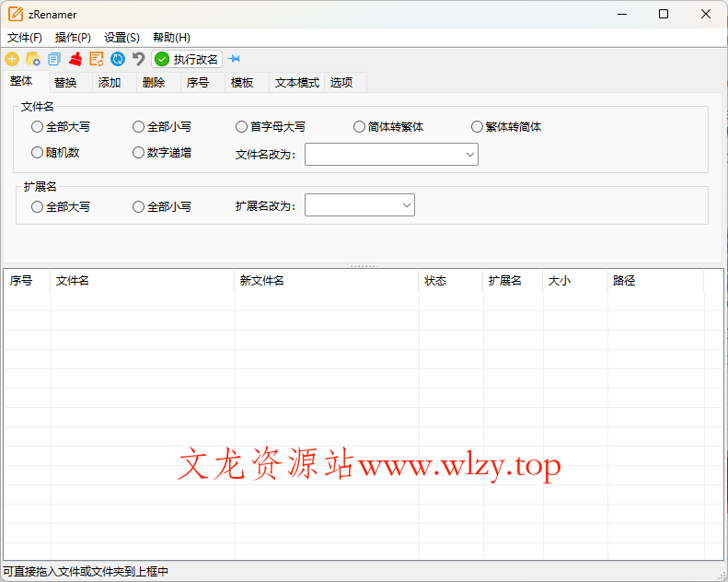
Task: Select 全部小写 radio under 文件名
Action: click(162, 127)
